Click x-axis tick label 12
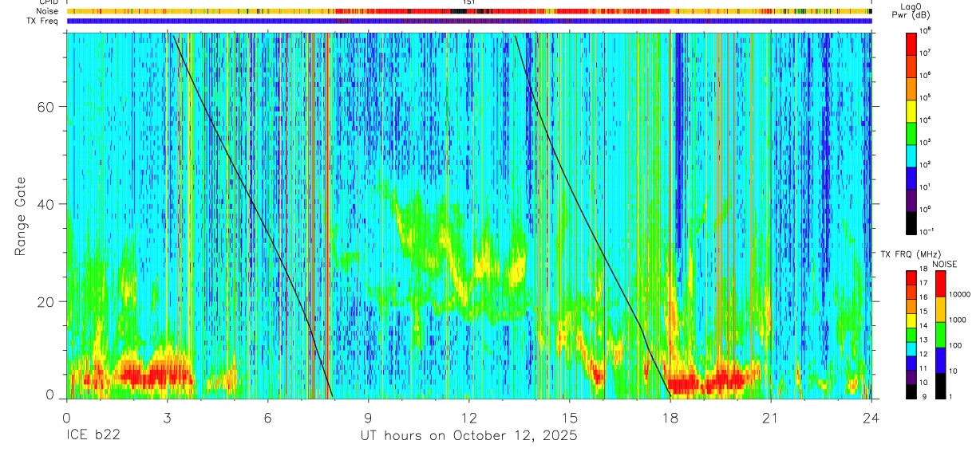 point(468,418)
